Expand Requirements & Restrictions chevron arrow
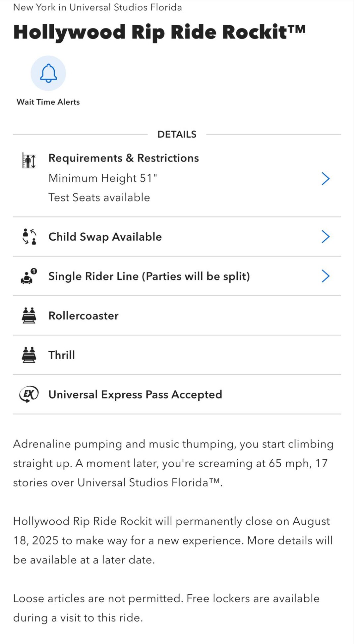The width and height of the screenshot is (354, 644). coord(325,179)
